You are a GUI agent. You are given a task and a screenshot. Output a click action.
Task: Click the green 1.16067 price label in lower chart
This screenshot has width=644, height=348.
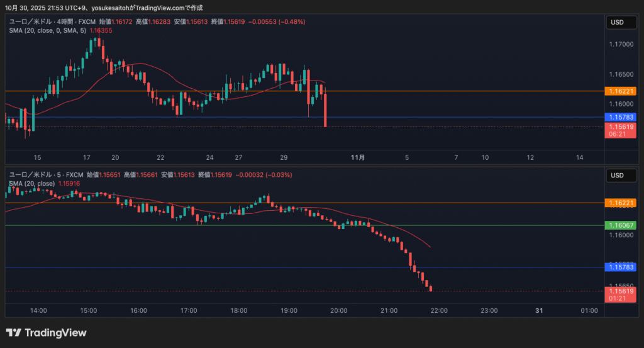point(621,225)
